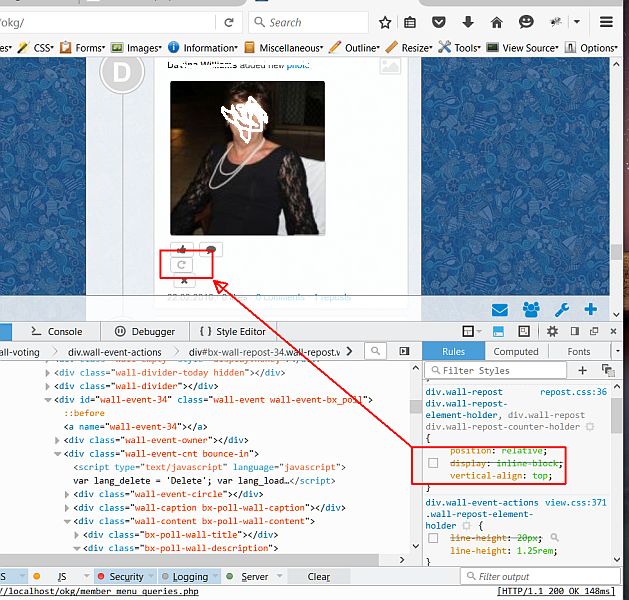This screenshot has height=600, width=629.
Task: Click the repost icon under the photo
Action: pos(181,265)
